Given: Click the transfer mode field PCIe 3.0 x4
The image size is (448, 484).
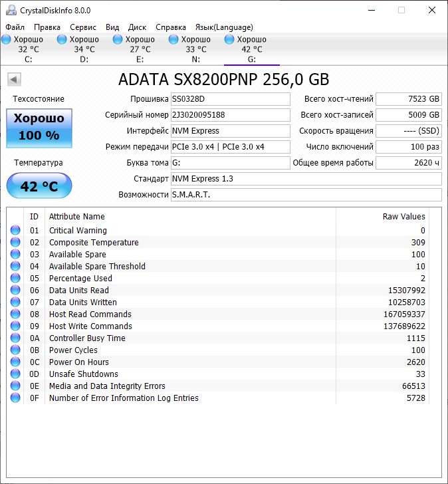Looking at the screenshot, I should click(x=231, y=147).
